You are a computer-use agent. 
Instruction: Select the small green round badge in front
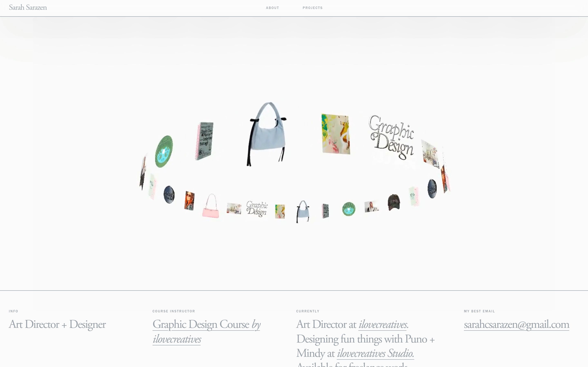(x=349, y=209)
